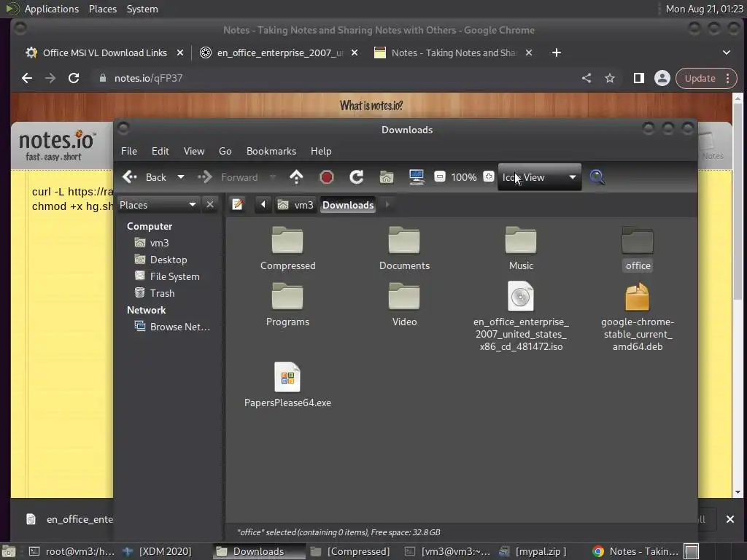Click the Chrome address bar
The image size is (747, 560).
point(333,78)
